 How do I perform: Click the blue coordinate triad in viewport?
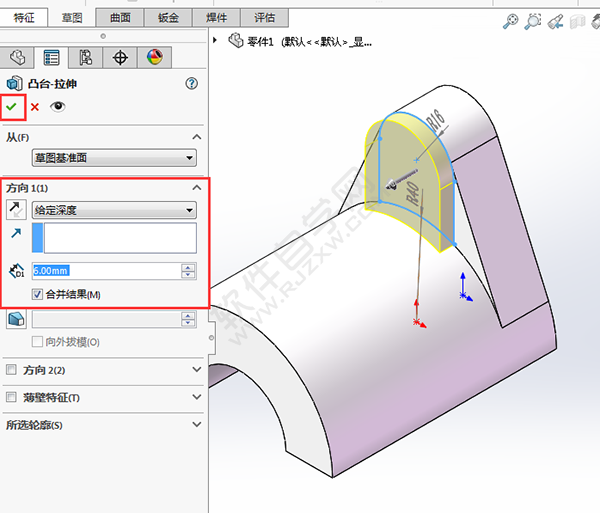pos(465,287)
